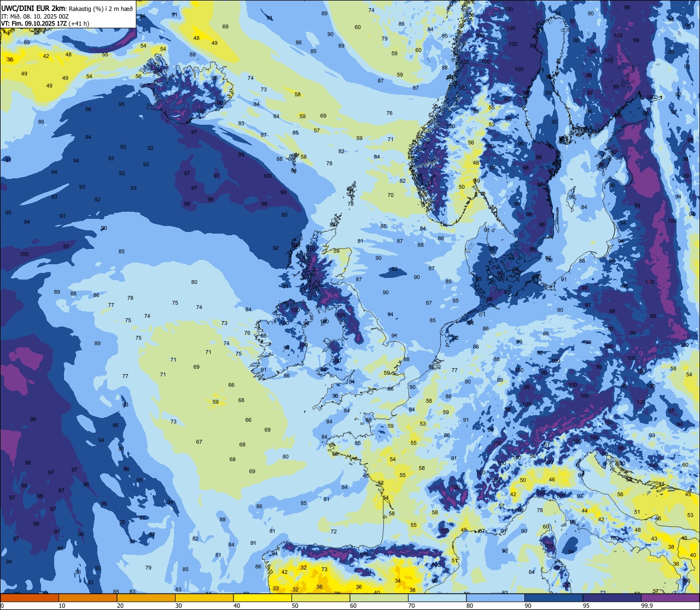Click the 80–90% light blue legend swatch
The height and width of the screenshot is (610, 700).
[x=495, y=597]
